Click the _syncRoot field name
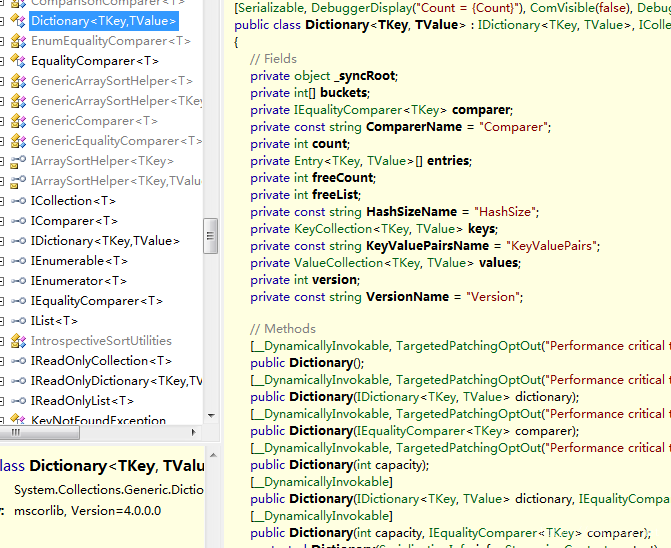 365,76
